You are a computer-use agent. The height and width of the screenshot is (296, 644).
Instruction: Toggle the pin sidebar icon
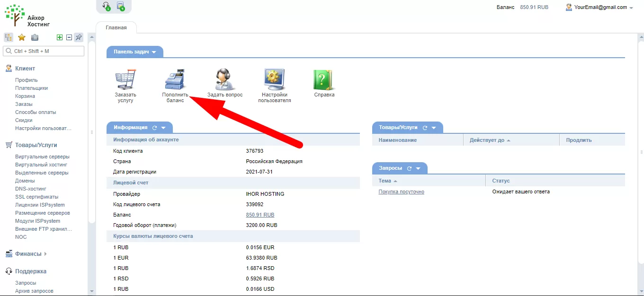[x=79, y=37]
